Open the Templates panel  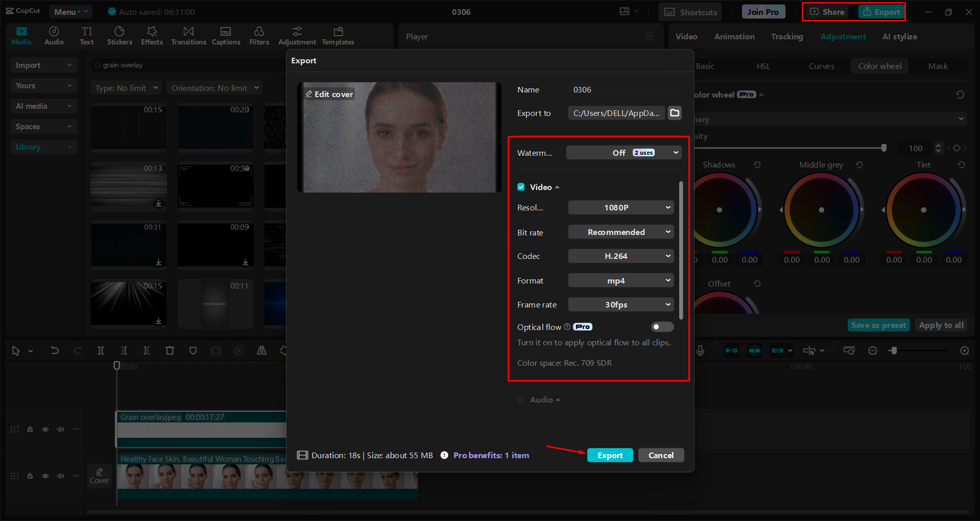(x=338, y=35)
